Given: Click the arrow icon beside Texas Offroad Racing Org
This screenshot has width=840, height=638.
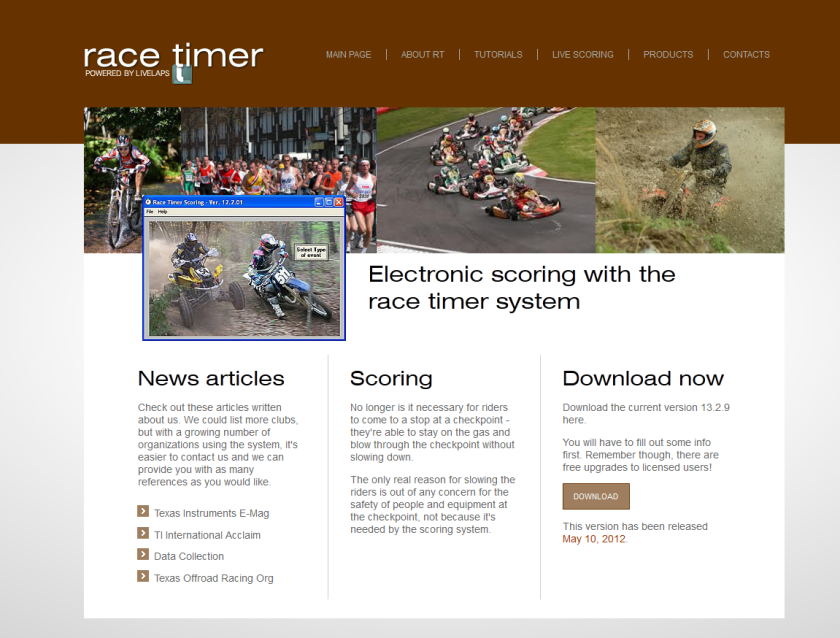Looking at the screenshot, I should [142, 577].
